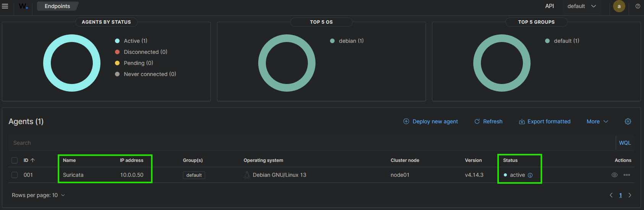Image resolution: width=644 pixels, height=210 pixels.
Task: Open the Endpoints breadcrumb tab
Action: pos(57,6)
